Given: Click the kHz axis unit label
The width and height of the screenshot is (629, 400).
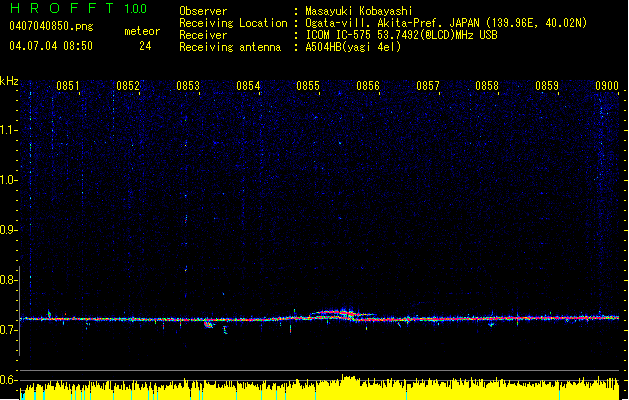Looking at the screenshot, I should (x=9, y=81).
